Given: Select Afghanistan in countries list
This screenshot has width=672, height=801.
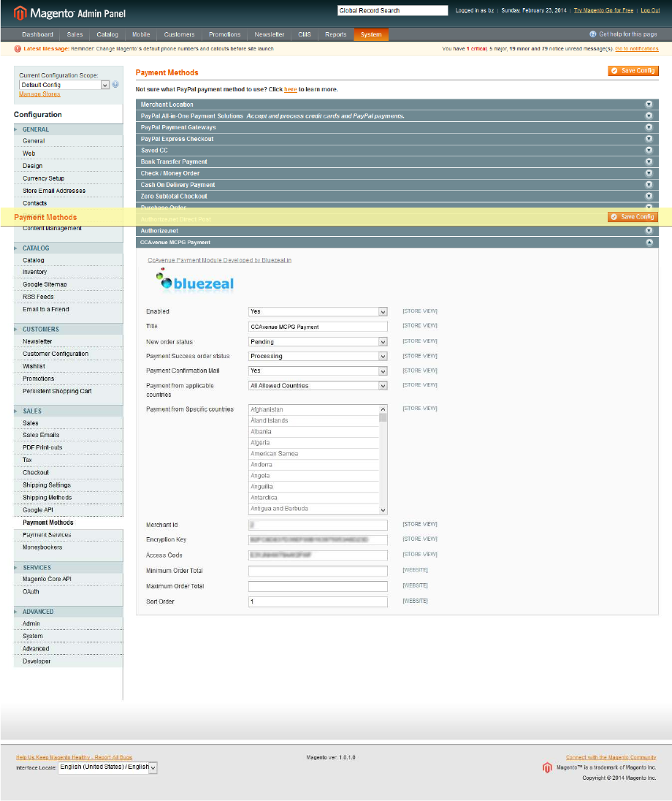Looking at the screenshot, I should [314, 410].
